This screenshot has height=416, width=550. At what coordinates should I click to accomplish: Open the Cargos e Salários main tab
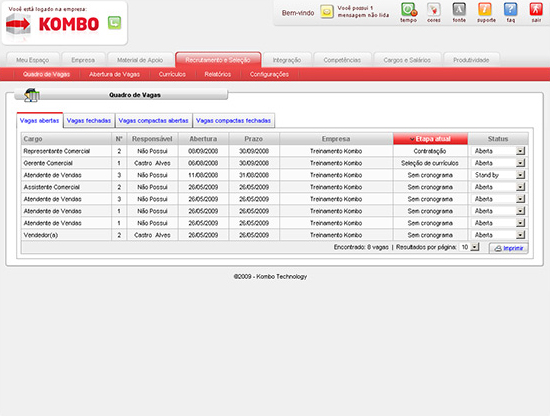pyautogui.click(x=407, y=60)
